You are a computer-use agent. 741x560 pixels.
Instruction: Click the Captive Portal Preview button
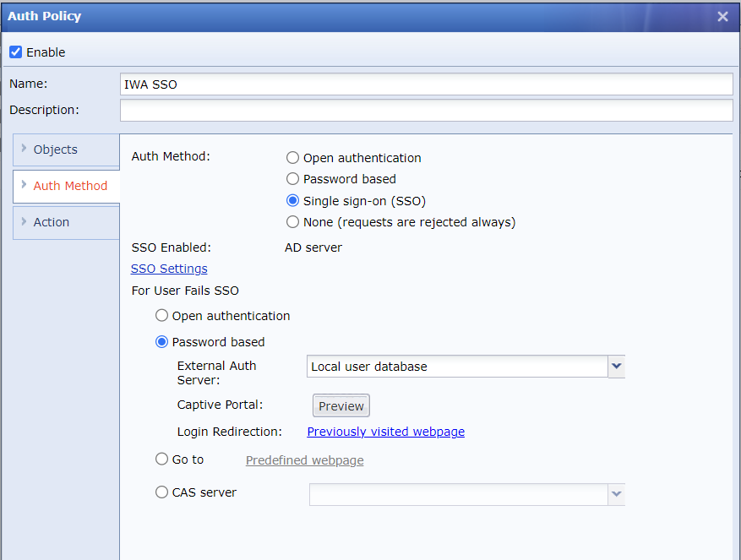341,406
